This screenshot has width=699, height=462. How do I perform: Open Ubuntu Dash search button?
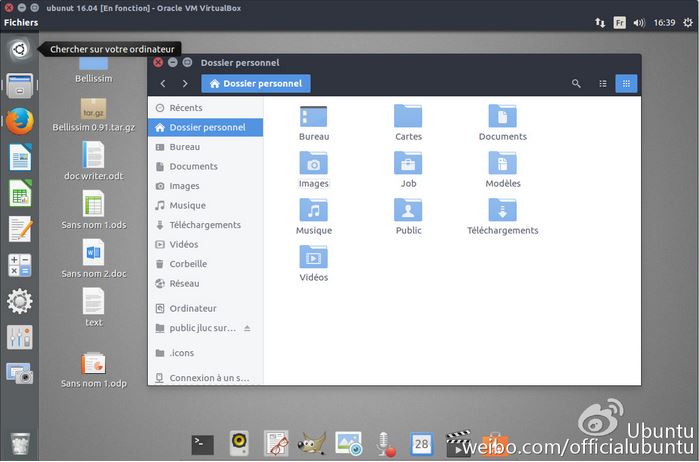(19, 49)
